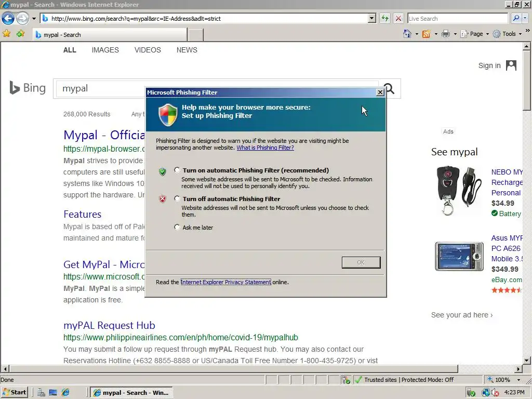
Task: Click the Live Search magnifier button
Action: tap(516, 18)
